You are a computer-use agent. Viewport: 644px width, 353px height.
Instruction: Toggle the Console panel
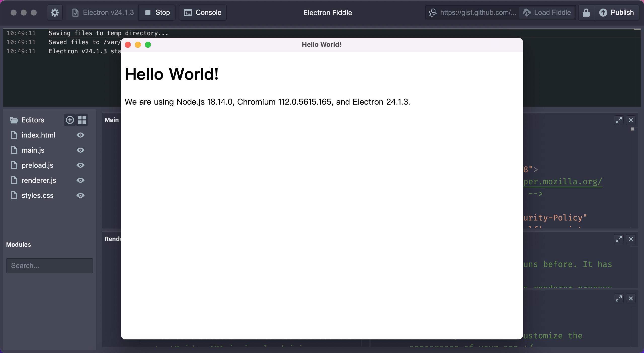(203, 13)
